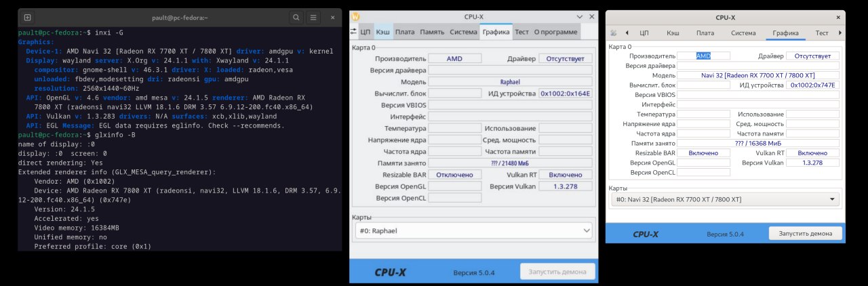The height and width of the screenshot is (286, 868).
Task: Click the chevron-down button in middle CPU-X titlebar
Action: (580, 16)
